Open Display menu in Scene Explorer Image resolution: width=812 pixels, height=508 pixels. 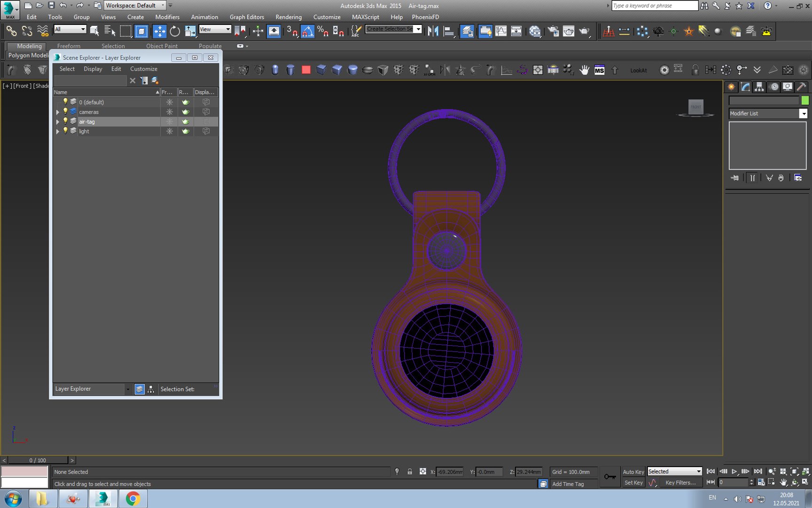93,69
